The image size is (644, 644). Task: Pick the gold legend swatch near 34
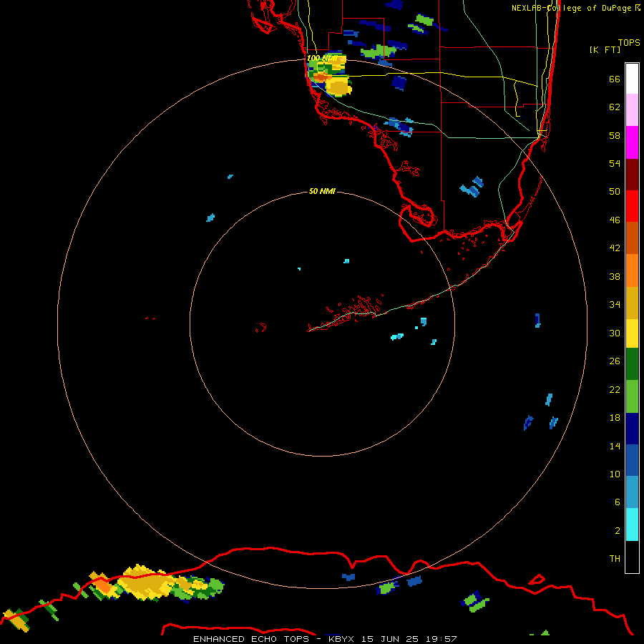[632, 303]
